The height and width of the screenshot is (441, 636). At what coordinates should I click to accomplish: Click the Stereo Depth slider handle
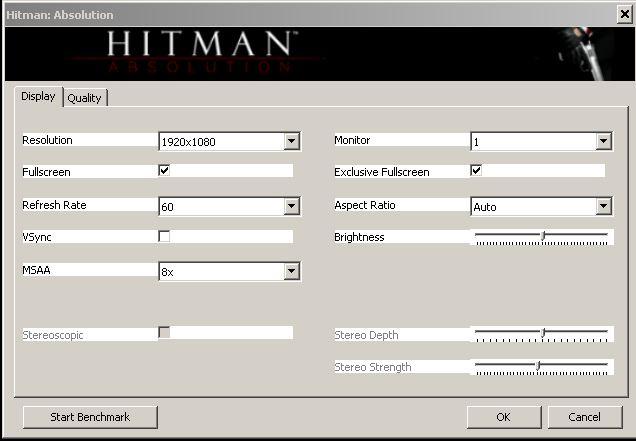click(543, 333)
